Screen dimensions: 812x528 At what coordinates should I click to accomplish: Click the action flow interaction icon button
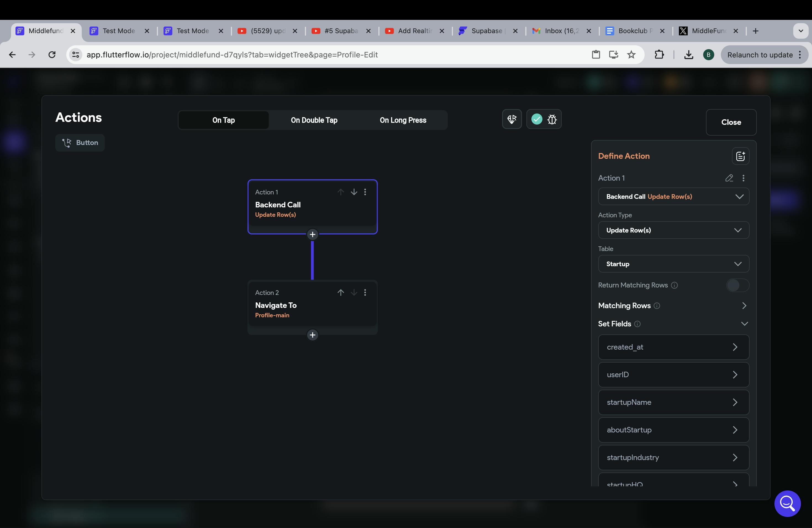(x=512, y=119)
